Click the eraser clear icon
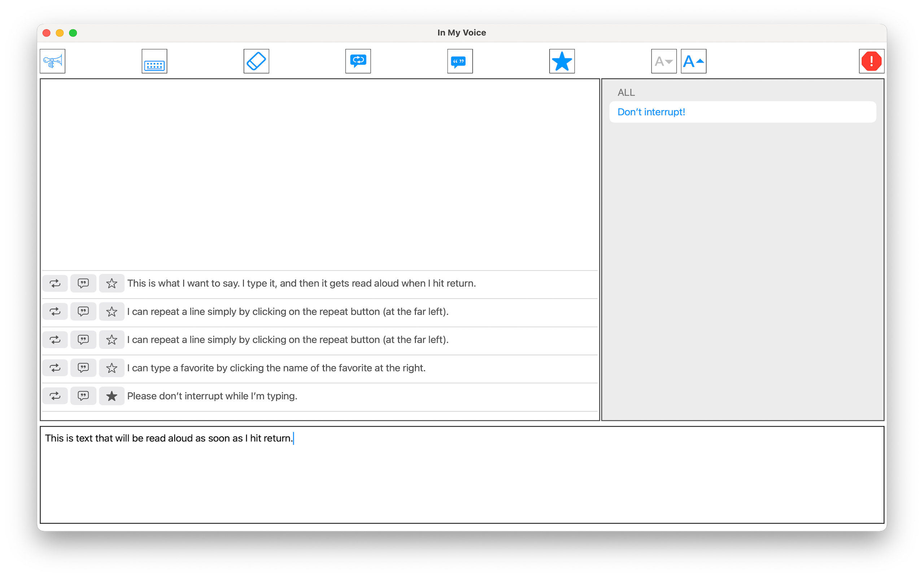Image resolution: width=924 pixels, height=578 pixels. click(256, 61)
